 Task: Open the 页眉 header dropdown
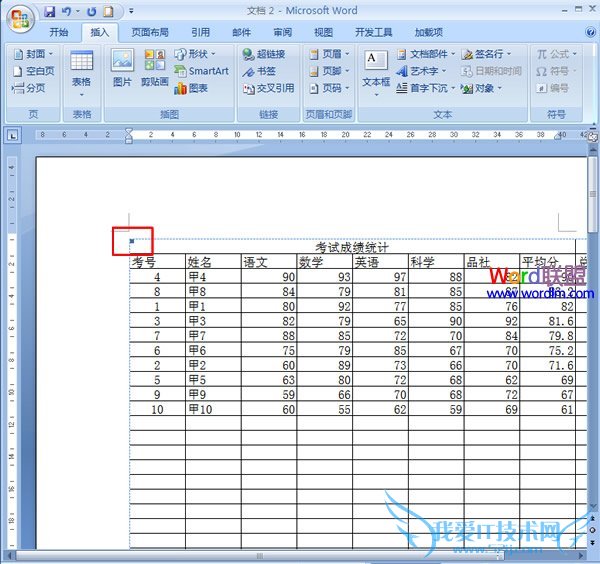tap(329, 54)
